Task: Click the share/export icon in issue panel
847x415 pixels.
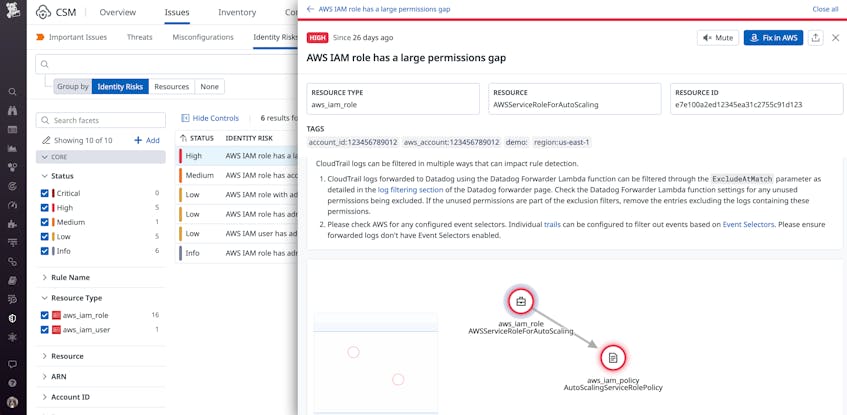Action: tap(816, 38)
